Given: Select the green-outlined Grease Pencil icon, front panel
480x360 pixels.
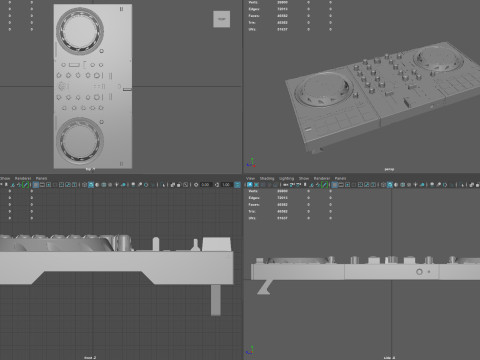Looking at the screenshot, I should point(26,185).
